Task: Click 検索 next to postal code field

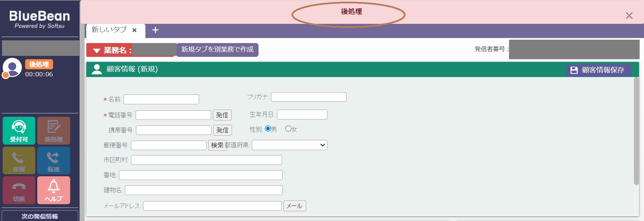Action: point(217,145)
